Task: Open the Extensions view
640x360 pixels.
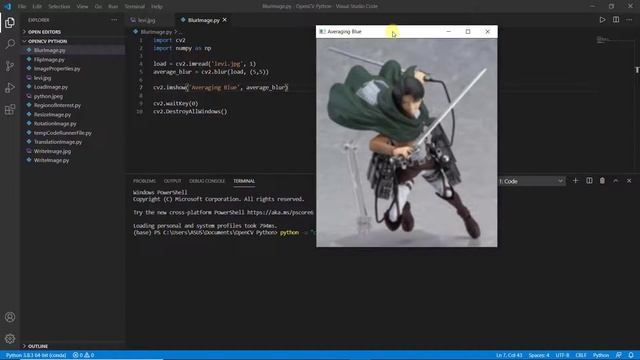Action: (x=10, y=109)
